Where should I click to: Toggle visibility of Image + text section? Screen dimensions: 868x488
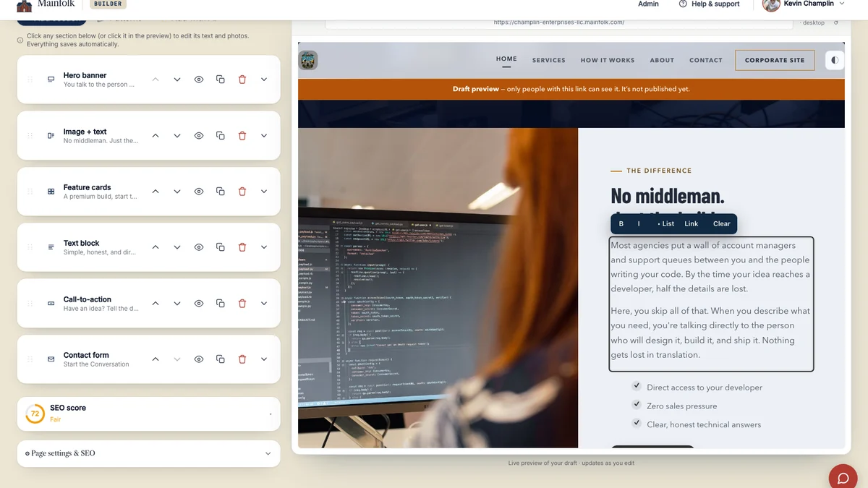199,135
